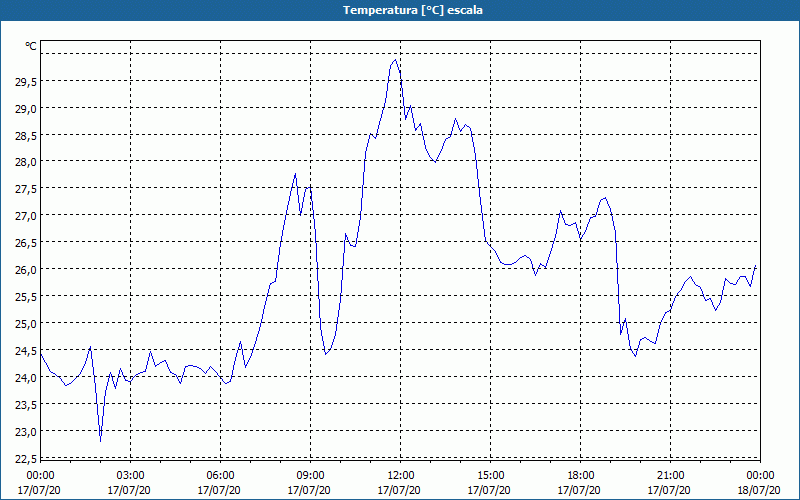800x500 pixels.
Task: Click the 03:00 time axis label
Action: pyautogui.click(x=130, y=476)
